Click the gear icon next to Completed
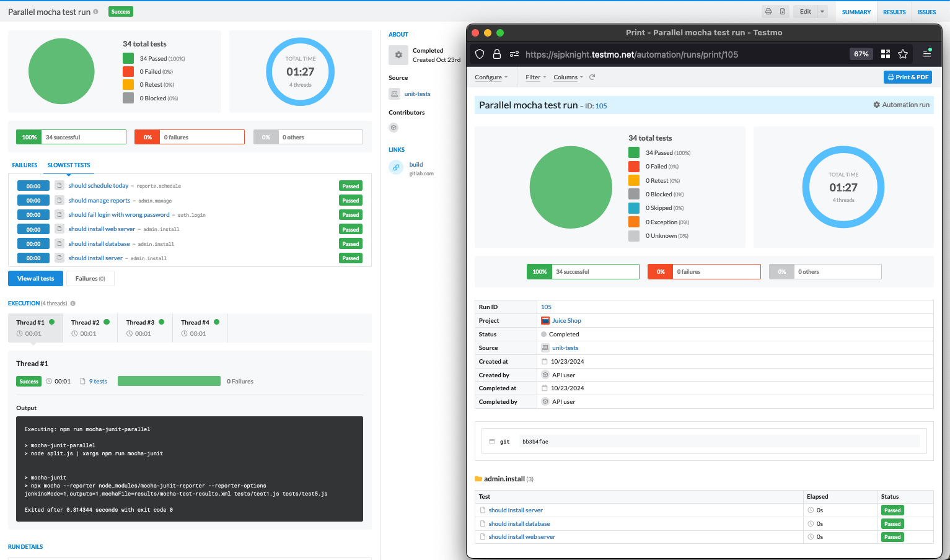 (398, 55)
